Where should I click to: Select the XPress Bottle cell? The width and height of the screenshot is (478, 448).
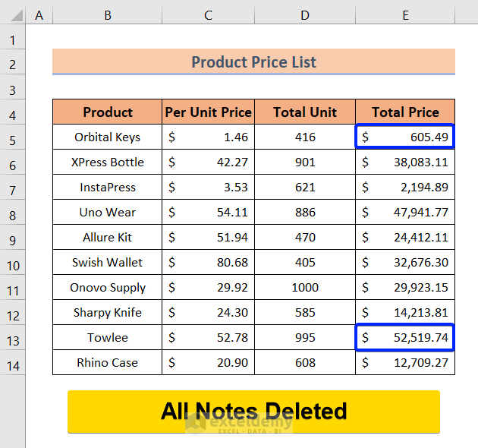[x=107, y=162]
